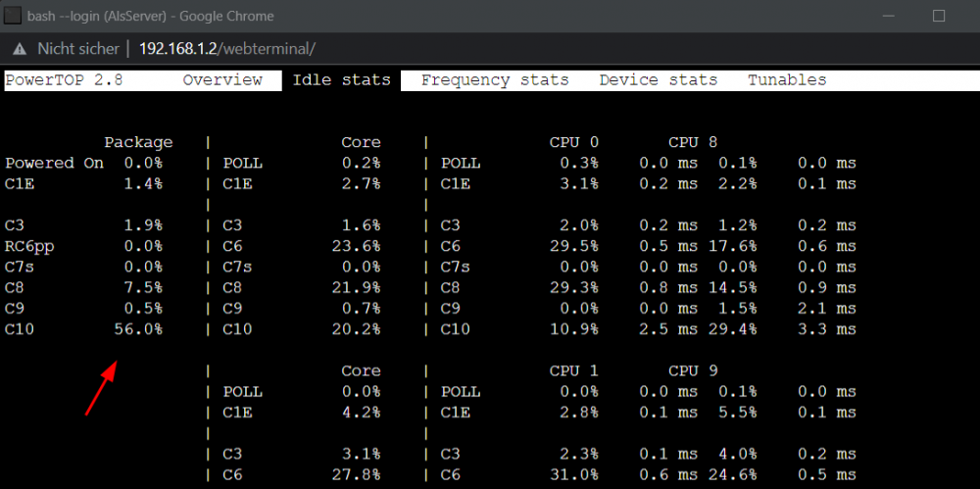Click the Package column header
Image resolution: width=980 pixels, height=489 pixels.
coord(138,142)
